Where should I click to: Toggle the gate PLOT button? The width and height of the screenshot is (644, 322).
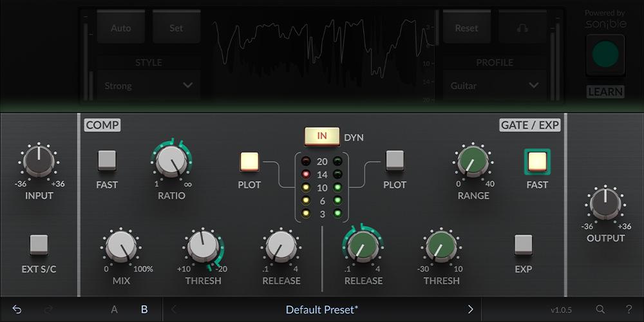pyautogui.click(x=395, y=160)
